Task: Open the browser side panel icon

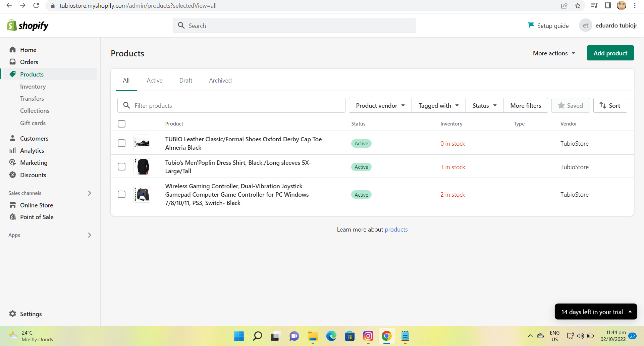Action: pyautogui.click(x=608, y=5)
